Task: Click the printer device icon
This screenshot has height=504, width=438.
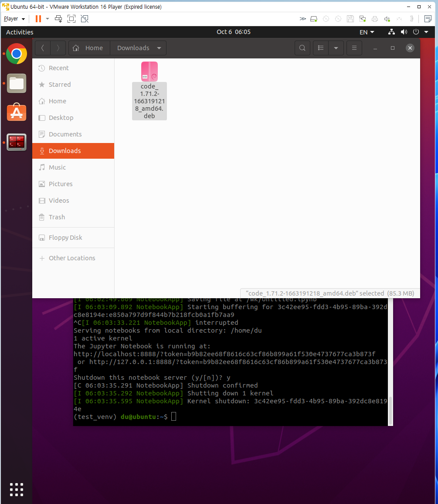Action: tap(375, 19)
